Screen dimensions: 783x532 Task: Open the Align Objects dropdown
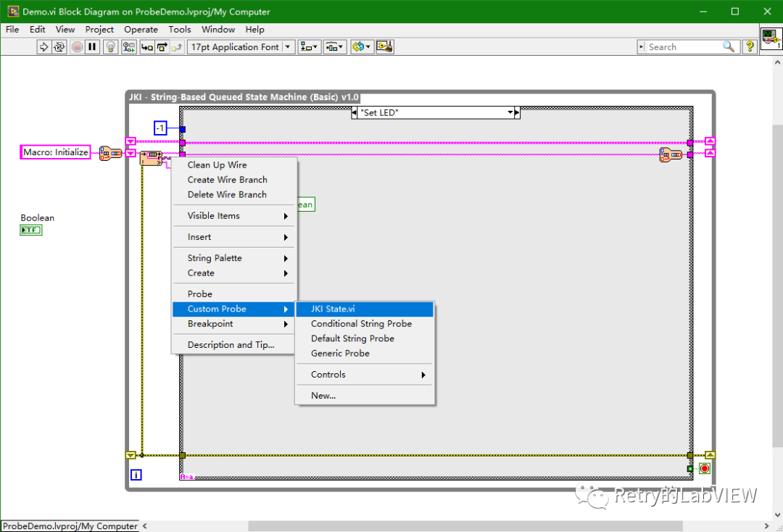coord(309,47)
